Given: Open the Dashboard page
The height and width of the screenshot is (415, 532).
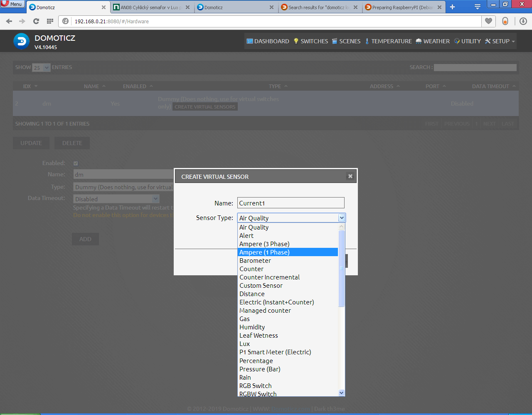Looking at the screenshot, I should (268, 41).
